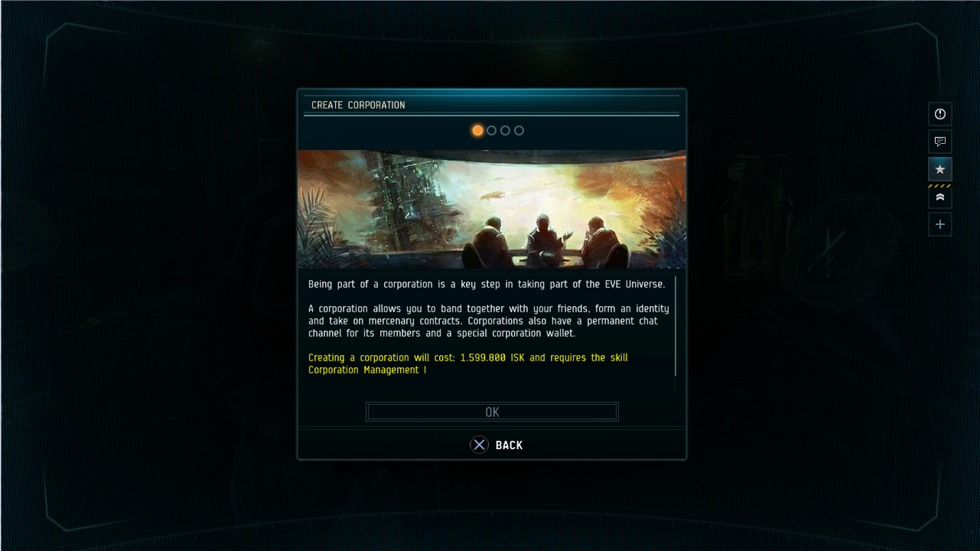Click the X button icon beside BACK

(x=479, y=445)
